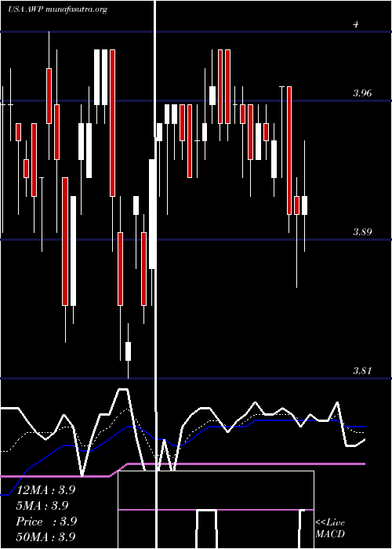This screenshot has height=549, width=392.
Task: Click the 'Price : 3.9' legend text
Action: pyautogui.click(x=46, y=522)
